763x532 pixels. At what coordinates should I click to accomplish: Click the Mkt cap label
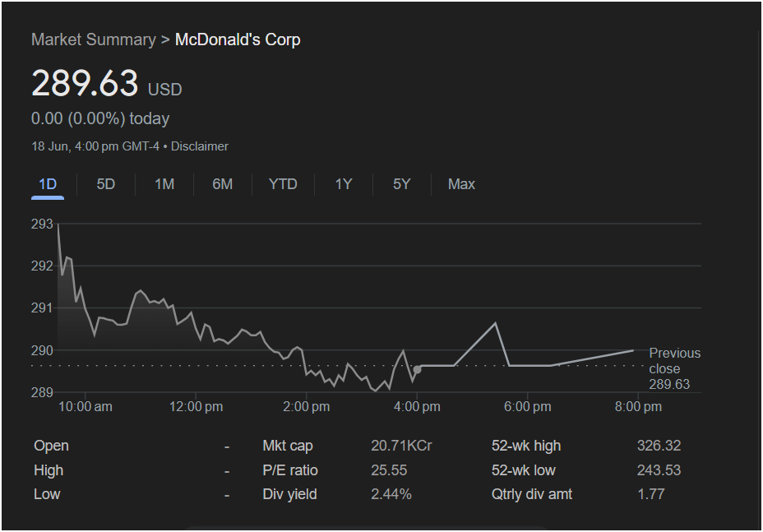tap(288, 446)
